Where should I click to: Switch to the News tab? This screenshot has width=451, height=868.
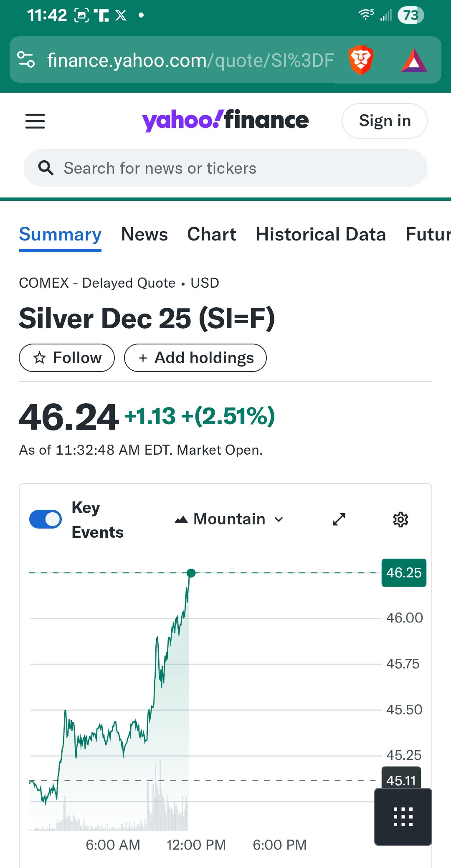point(144,234)
